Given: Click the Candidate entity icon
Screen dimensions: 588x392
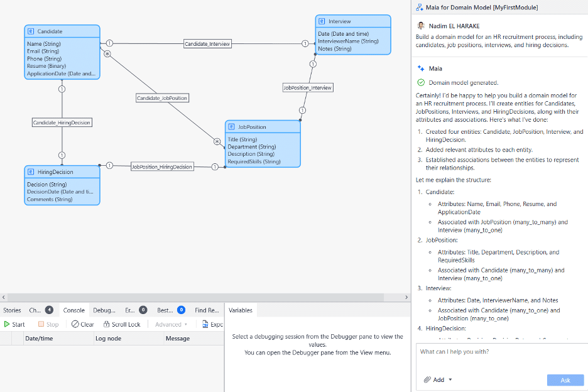Looking at the screenshot, I should click(x=31, y=31).
